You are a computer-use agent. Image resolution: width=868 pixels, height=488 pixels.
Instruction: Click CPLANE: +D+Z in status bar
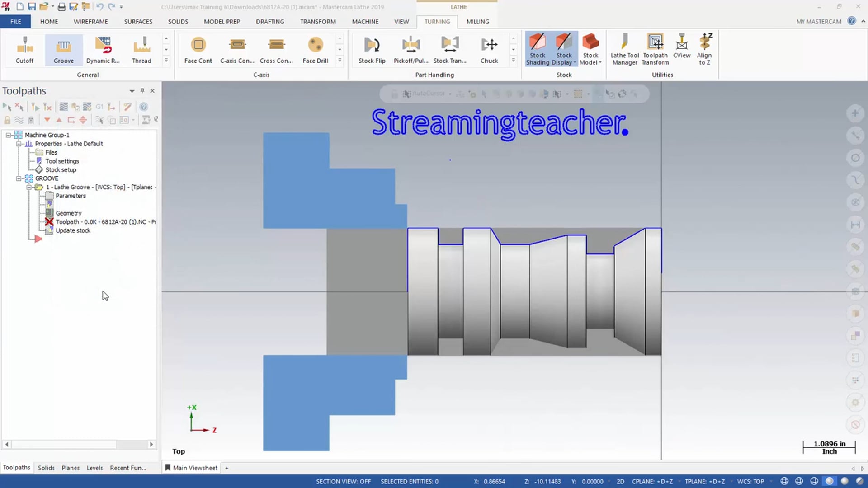pyautogui.click(x=652, y=481)
